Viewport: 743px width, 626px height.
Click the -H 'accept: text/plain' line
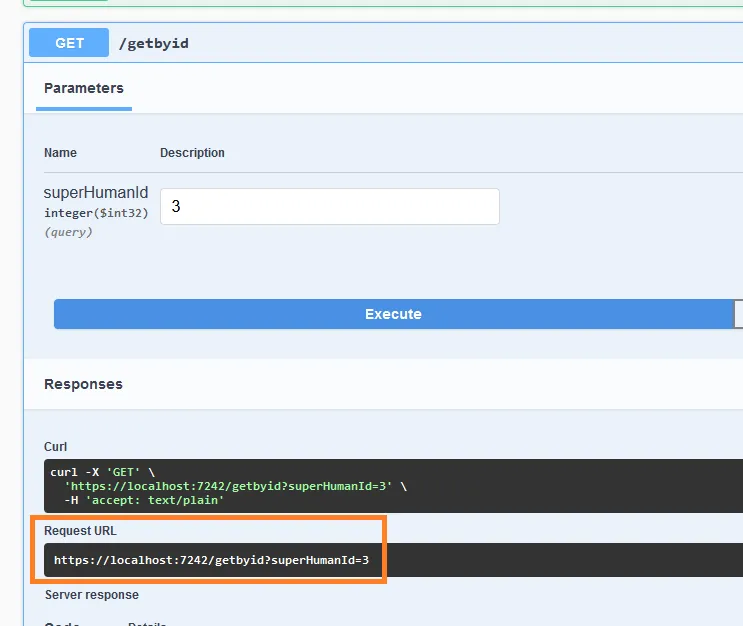coord(144,500)
